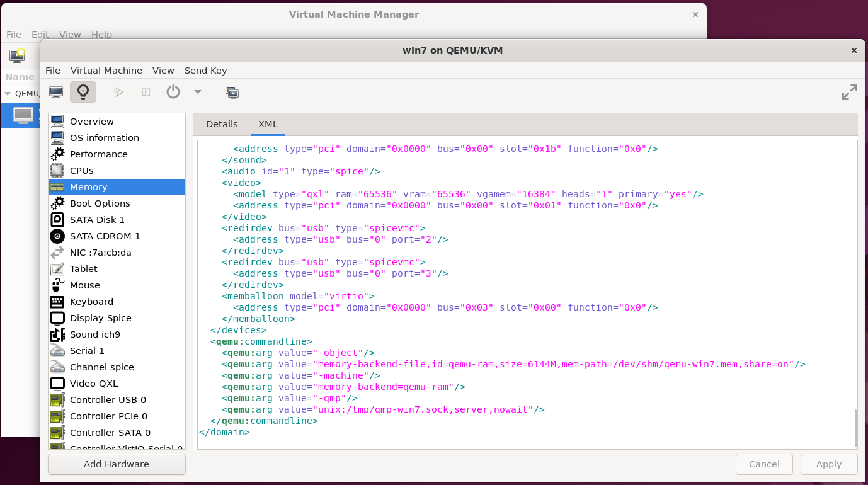
Task: Open the CPUs hardware page
Action: [x=117, y=171]
